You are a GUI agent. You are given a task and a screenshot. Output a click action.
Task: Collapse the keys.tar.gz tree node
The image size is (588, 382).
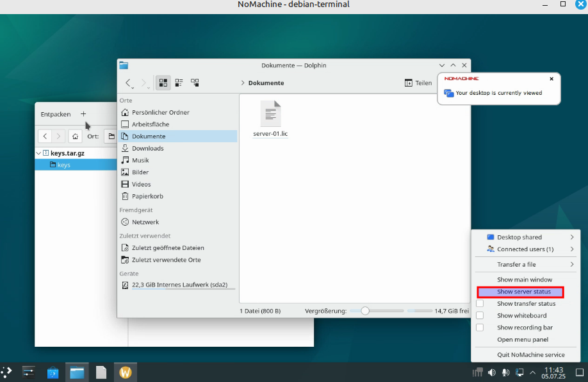[x=38, y=153]
